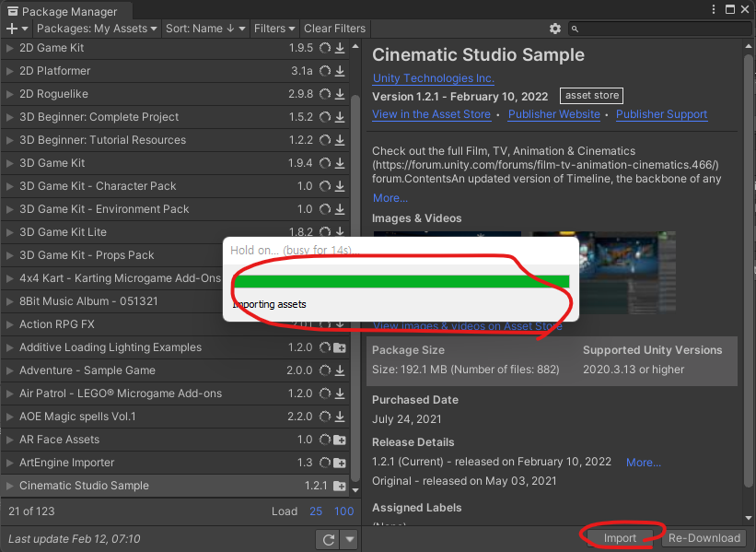Click the refresh button next to Last update
Screen dimensions: 756x552
pyautogui.click(x=329, y=539)
